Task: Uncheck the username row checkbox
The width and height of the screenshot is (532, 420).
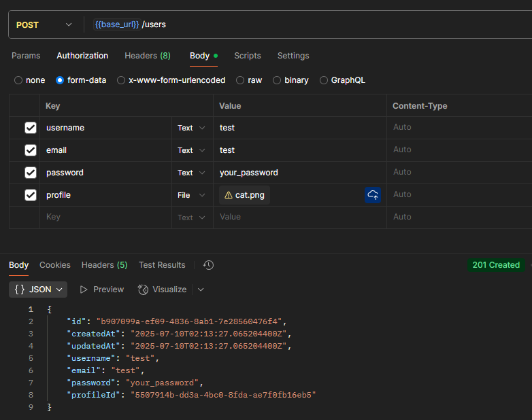Action: [x=30, y=128]
